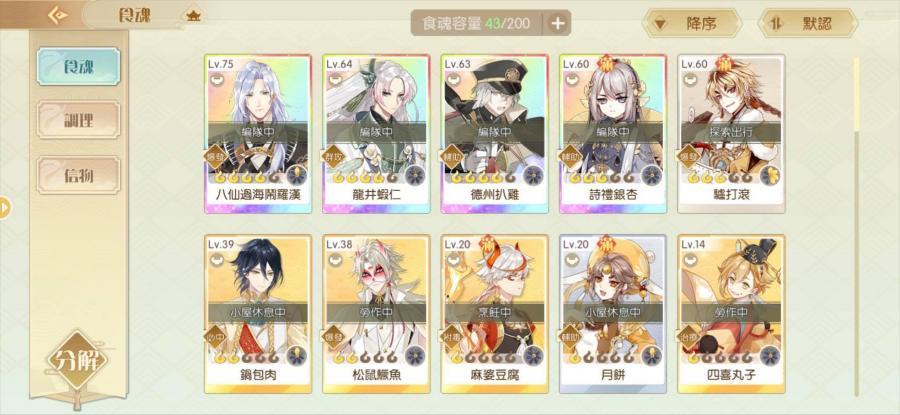This screenshot has width=900, height=415.
Task: Switch to the 調理 side tab
Action: click(x=79, y=120)
